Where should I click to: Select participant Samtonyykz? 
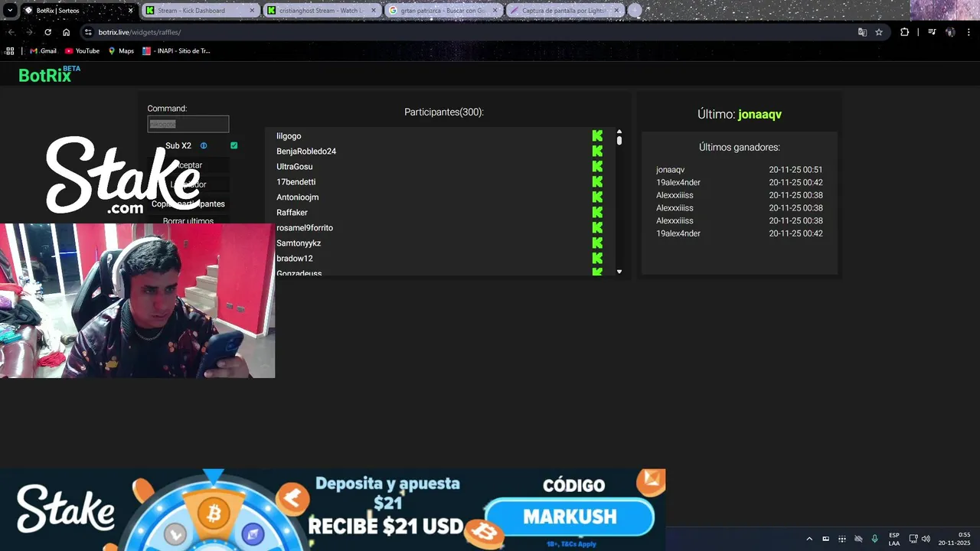pos(299,243)
